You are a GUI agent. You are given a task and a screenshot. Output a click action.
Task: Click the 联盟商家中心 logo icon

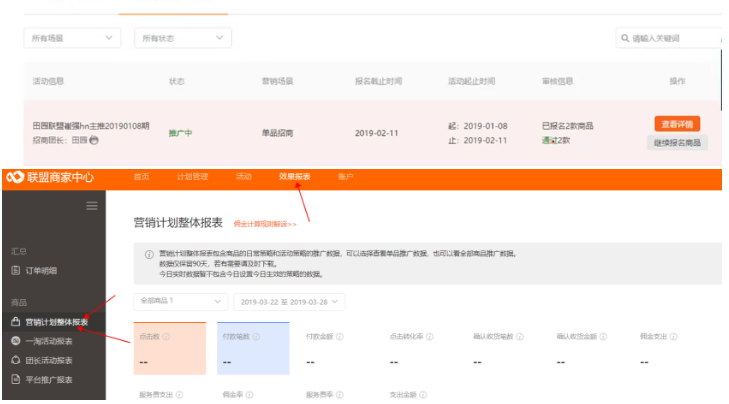pos(15,177)
